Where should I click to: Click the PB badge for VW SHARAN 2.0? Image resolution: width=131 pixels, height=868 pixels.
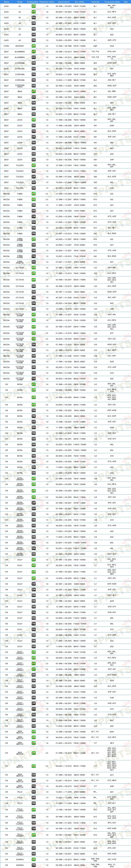click(34, 859)
